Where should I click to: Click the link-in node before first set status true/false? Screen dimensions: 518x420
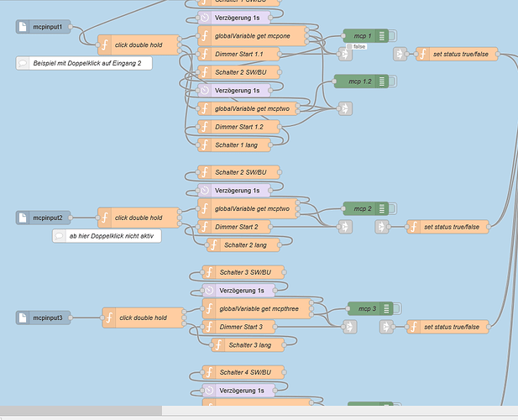(x=400, y=55)
